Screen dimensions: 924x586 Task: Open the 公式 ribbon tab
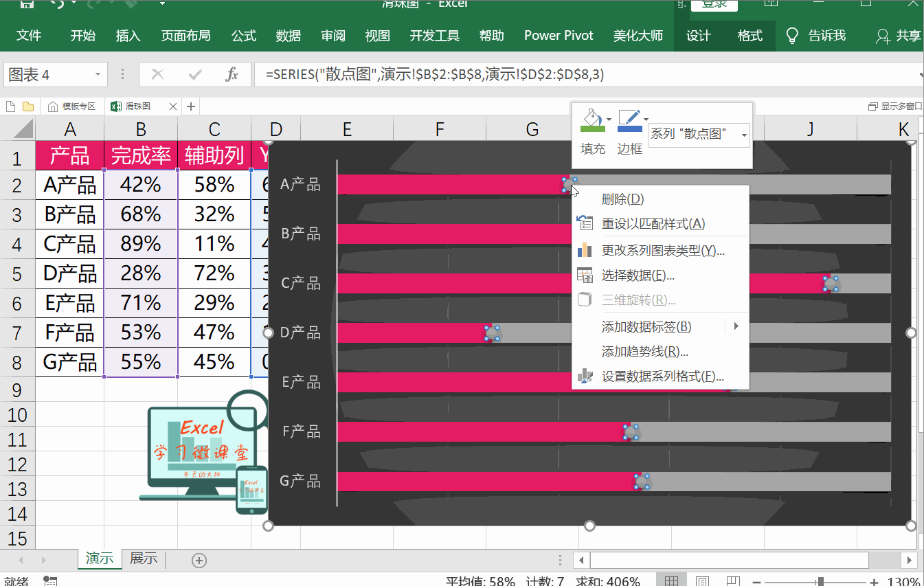click(x=244, y=36)
